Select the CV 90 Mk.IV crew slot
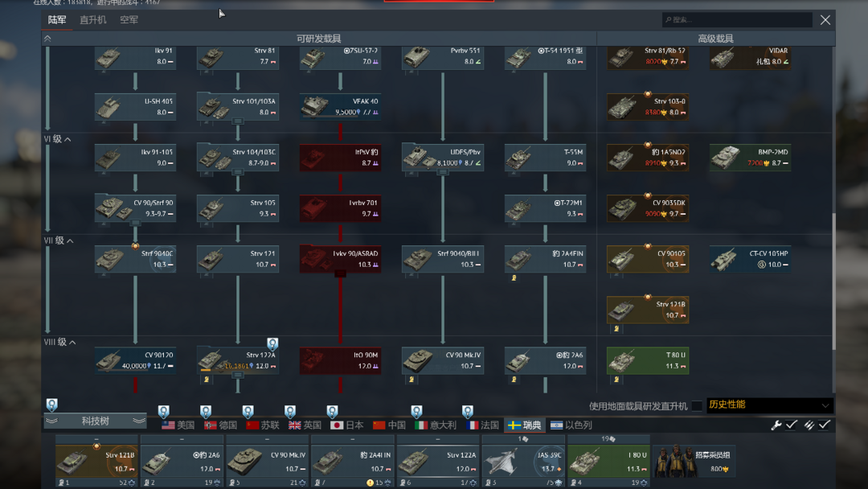Screen dimensions: 868x489 (x=267, y=461)
